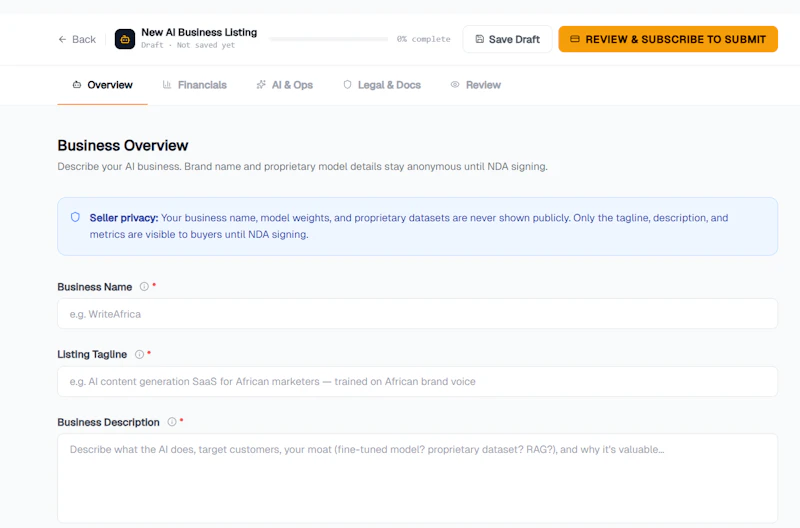Click the Business Name info icon
This screenshot has height=528, width=800.
point(144,287)
